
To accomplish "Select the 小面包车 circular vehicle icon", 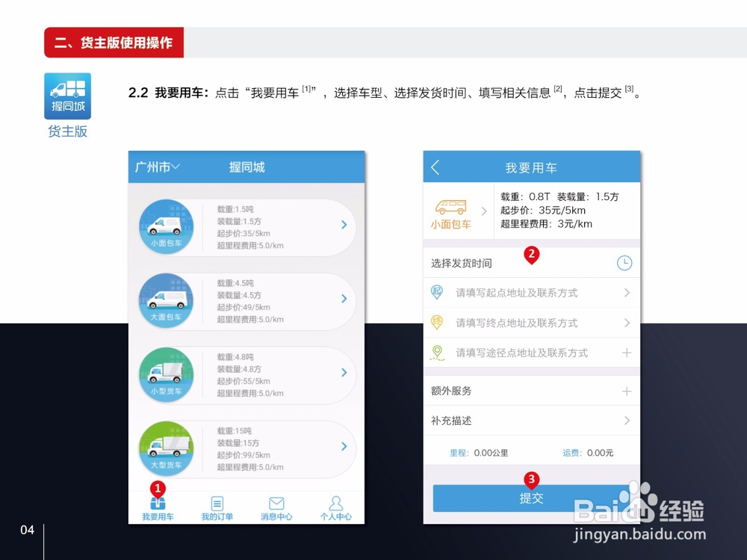I will pyautogui.click(x=167, y=226).
